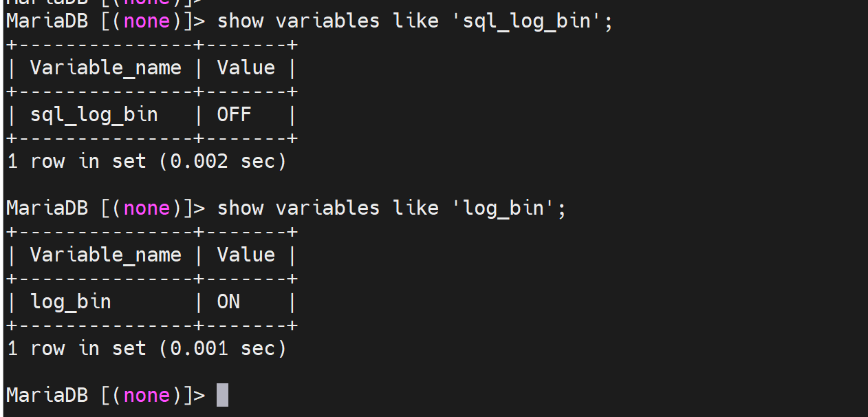This screenshot has height=417, width=868.
Task: Click the "1 row in set (0.002 sec)" line
Action: click(146, 161)
